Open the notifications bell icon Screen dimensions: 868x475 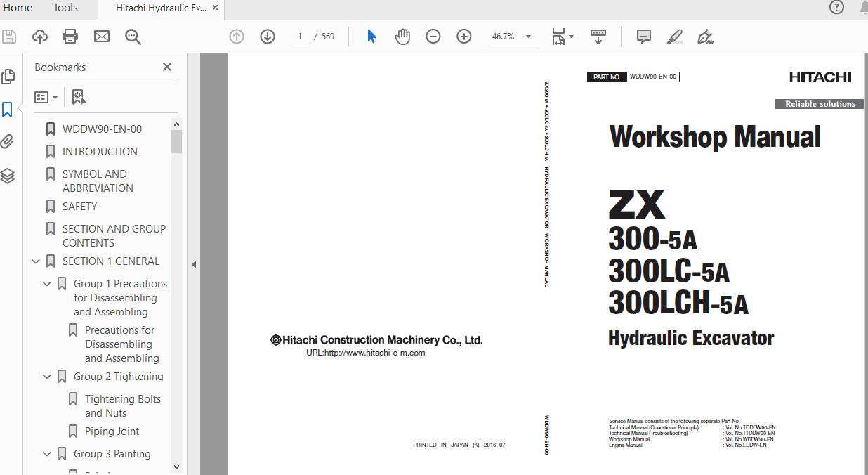(863, 8)
